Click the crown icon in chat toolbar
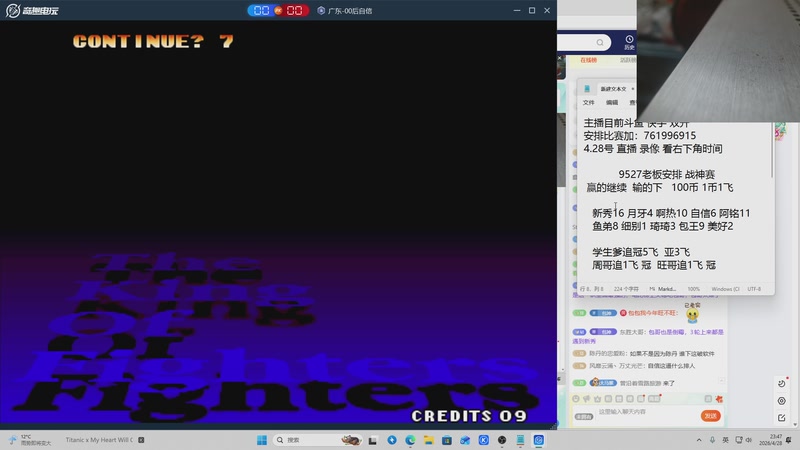The width and height of the screenshot is (800, 450). coord(597,399)
